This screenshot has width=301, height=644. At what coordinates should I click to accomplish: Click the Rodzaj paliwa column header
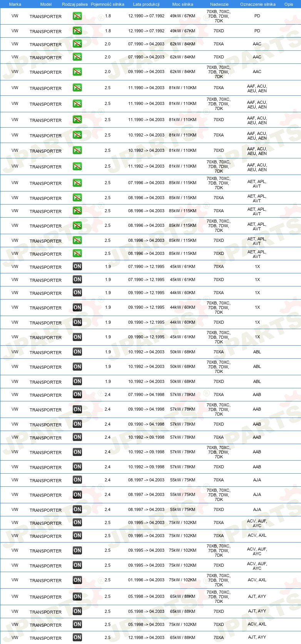[x=75, y=4]
